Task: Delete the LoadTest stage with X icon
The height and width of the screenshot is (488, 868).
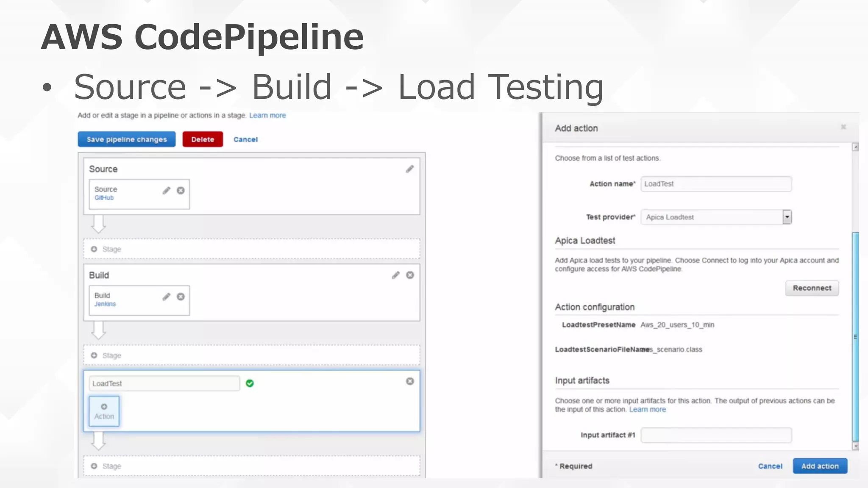Action: (x=410, y=381)
